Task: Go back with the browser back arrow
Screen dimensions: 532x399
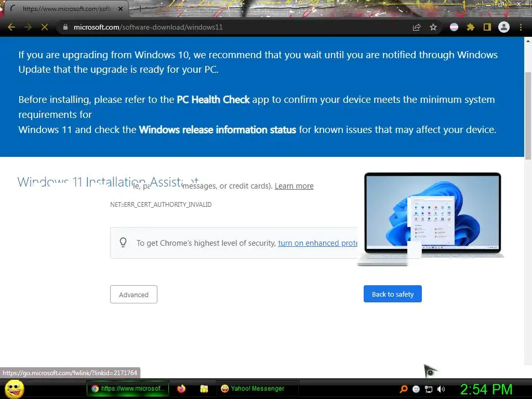Action: coord(11,27)
